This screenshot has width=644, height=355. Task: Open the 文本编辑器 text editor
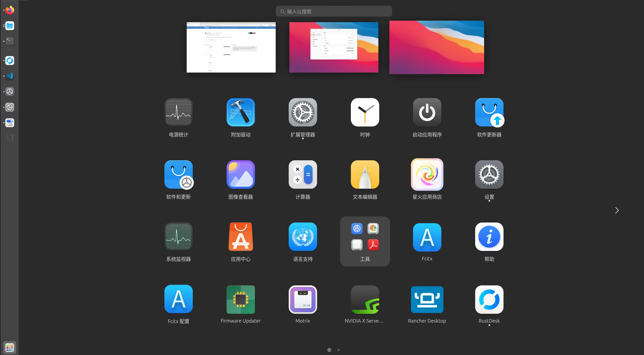click(365, 174)
